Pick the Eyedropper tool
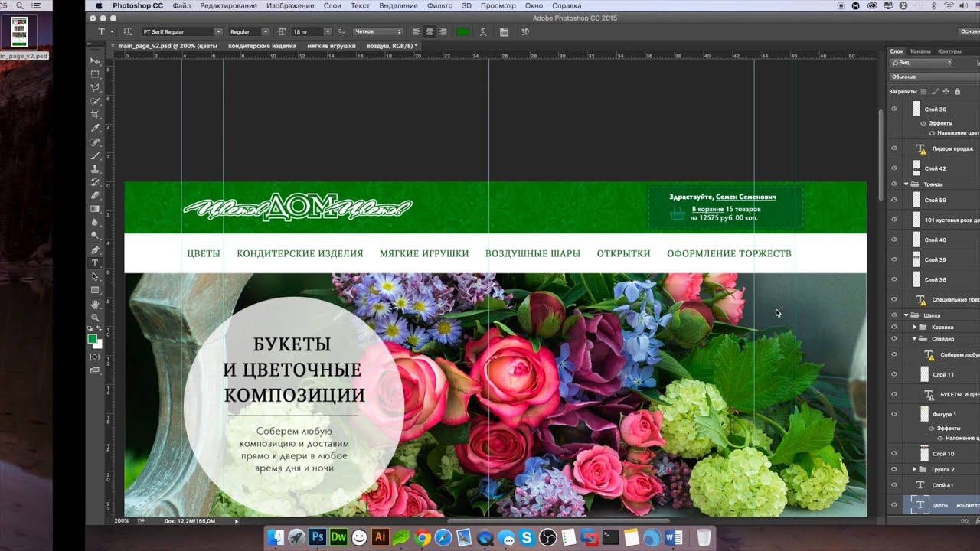Image resolution: width=980 pixels, height=551 pixels. pyautogui.click(x=95, y=129)
